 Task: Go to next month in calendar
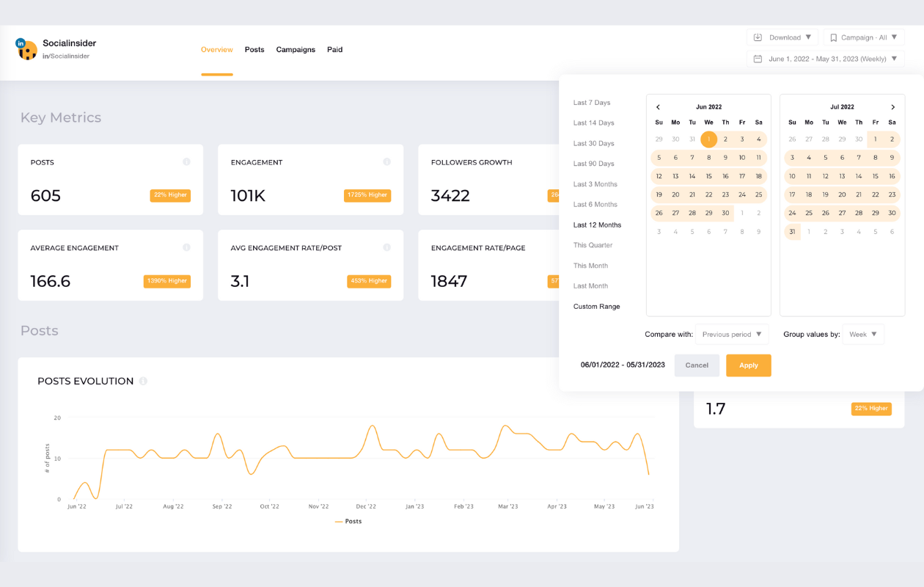pos(892,107)
